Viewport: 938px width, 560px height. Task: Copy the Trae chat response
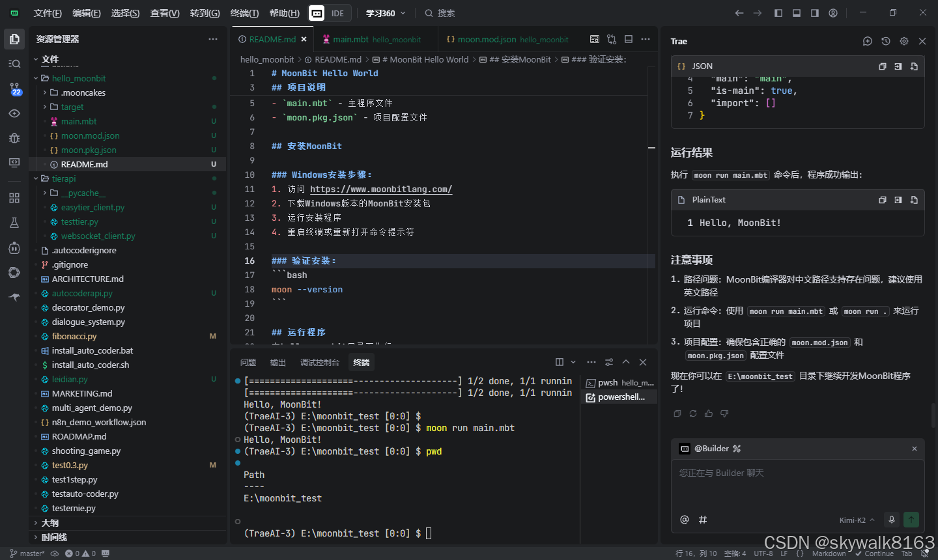pos(677,413)
